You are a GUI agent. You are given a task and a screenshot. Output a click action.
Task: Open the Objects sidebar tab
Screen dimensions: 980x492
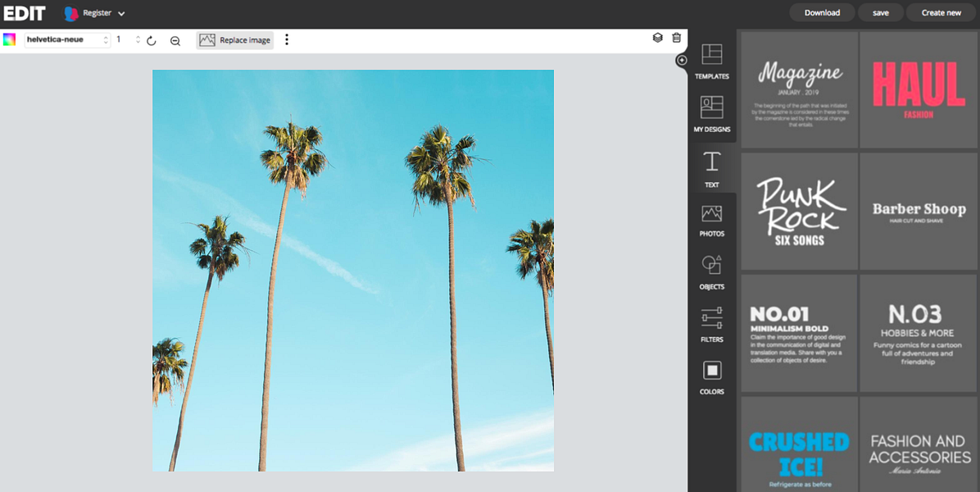(712, 272)
